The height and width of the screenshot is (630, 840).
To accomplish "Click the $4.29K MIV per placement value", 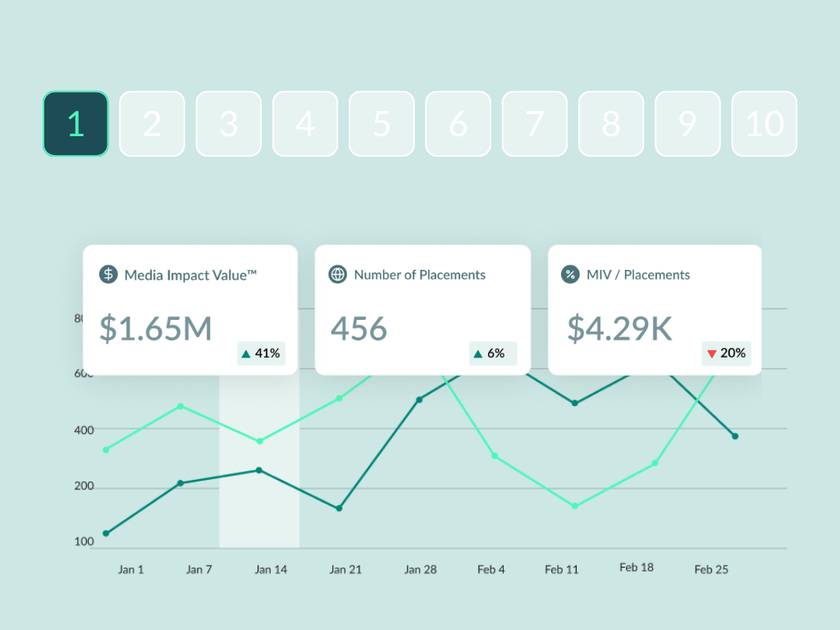I will click(x=619, y=328).
